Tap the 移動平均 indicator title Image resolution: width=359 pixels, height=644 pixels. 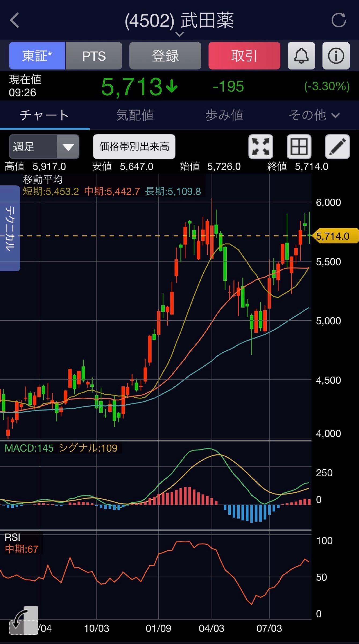(43, 180)
